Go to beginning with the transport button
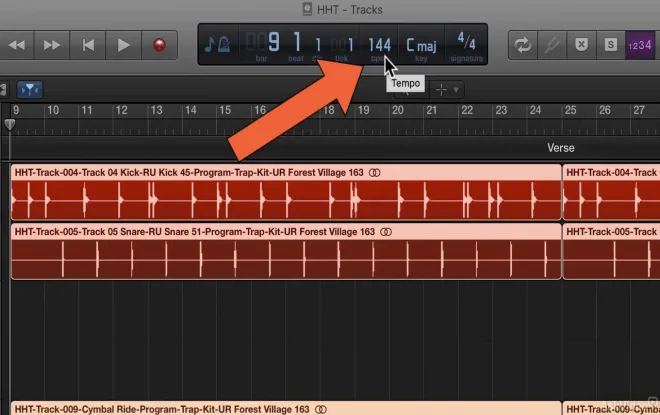This screenshot has height=415, width=660. 89,45
